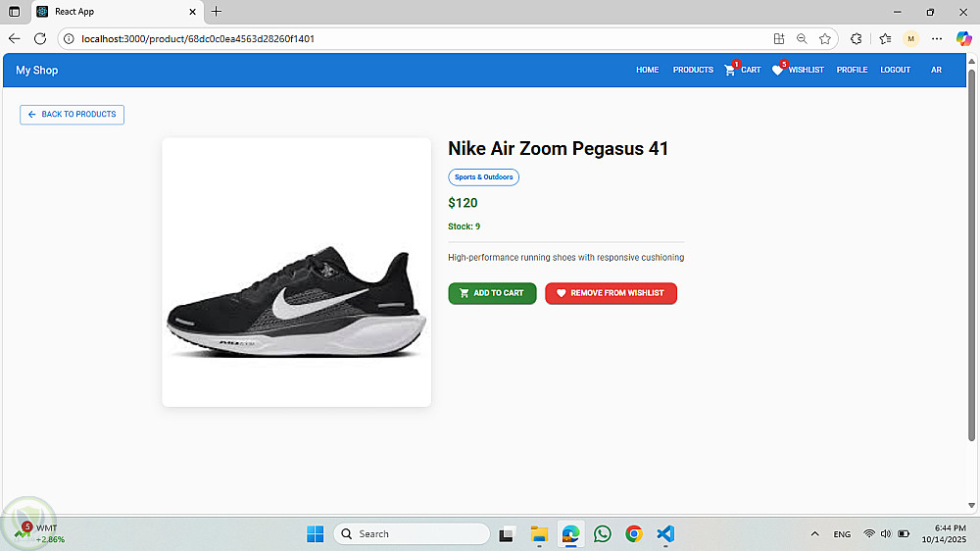Remove product from wishlist
Image resolution: width=980 pixels, height=551 pixels.
click(x=611, y=293)
